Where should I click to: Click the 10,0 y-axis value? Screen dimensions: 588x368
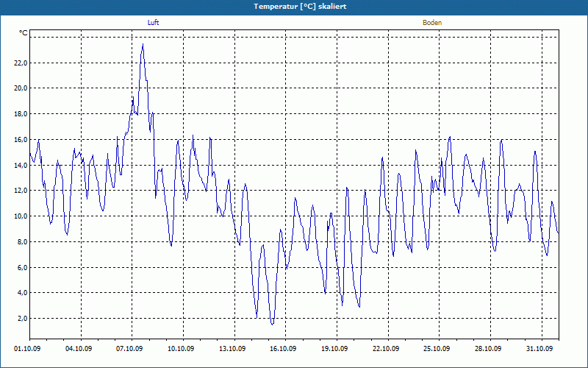[21, 216]
